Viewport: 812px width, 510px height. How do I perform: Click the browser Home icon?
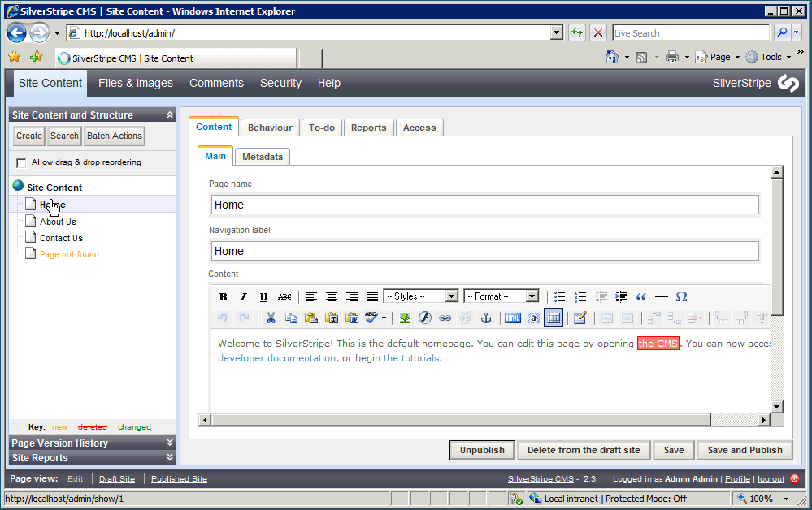tap(611, 58)
